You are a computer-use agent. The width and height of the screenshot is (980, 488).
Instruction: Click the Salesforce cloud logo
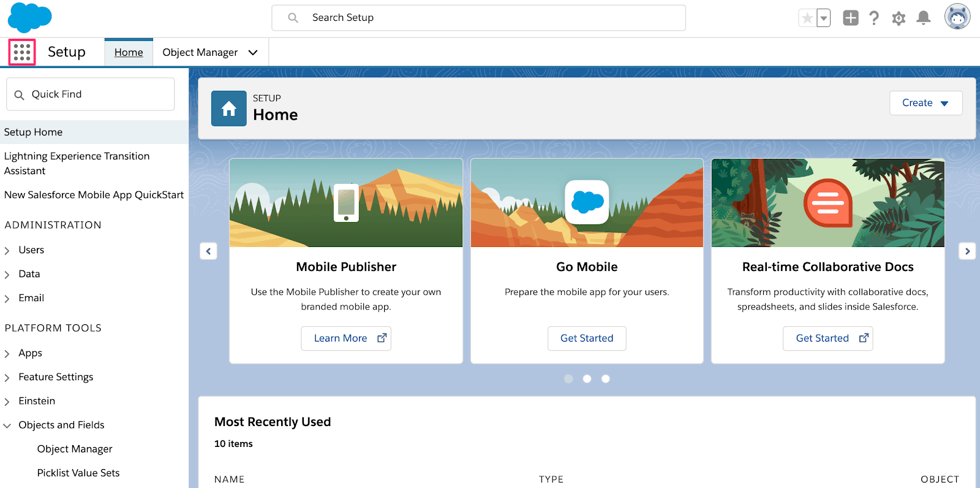(29, 18)
